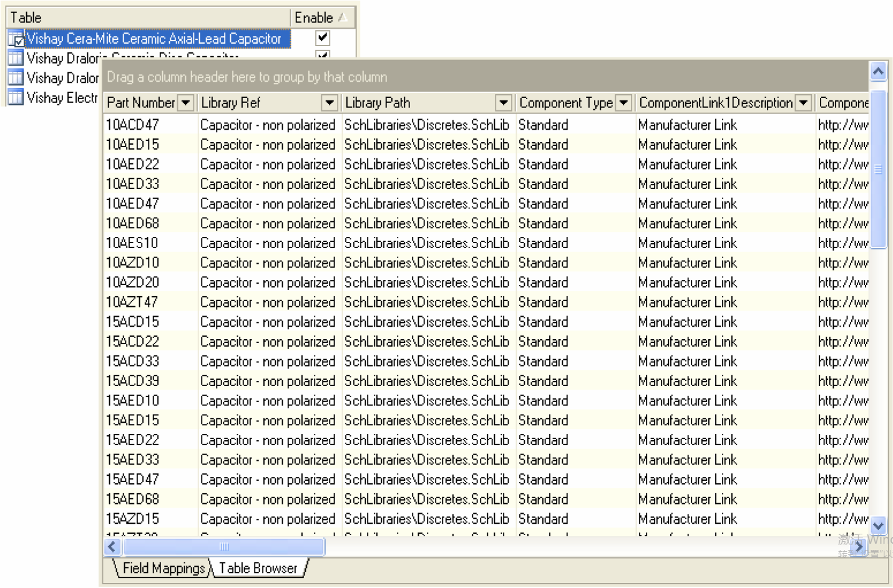Select part number 10AZD20 cell
Image resolution: width=893 pixels, height=588 pixels.
pos(150,282)
